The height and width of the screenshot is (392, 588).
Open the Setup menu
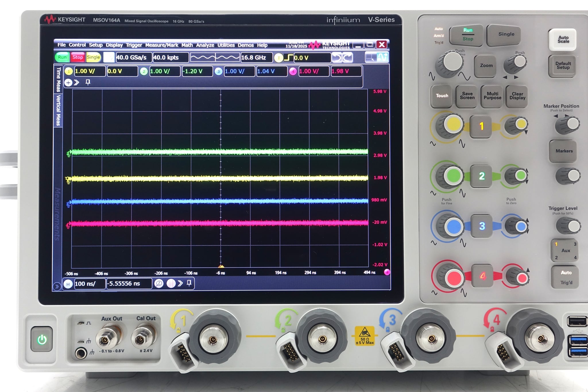point(96,45)
